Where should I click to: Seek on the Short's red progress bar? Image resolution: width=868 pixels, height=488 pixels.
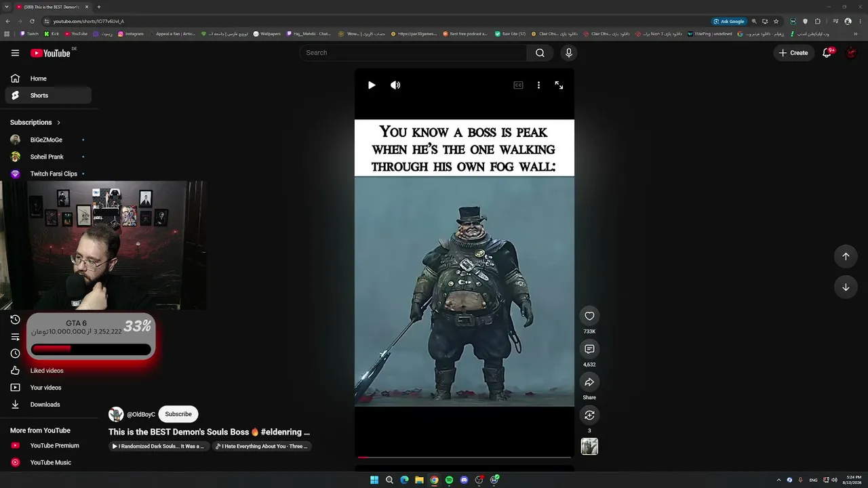click(x=465, y=457)
